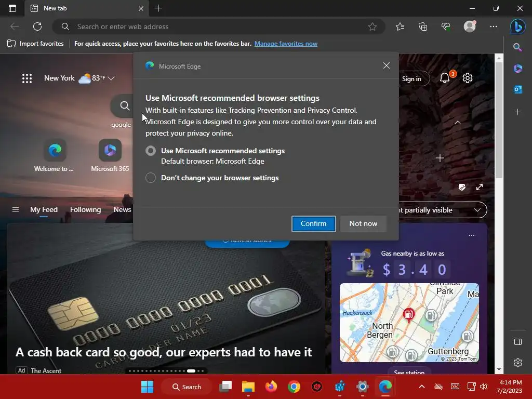Open Windows Start menu
This screenshot has height=399, width=532.
point(147,387)
